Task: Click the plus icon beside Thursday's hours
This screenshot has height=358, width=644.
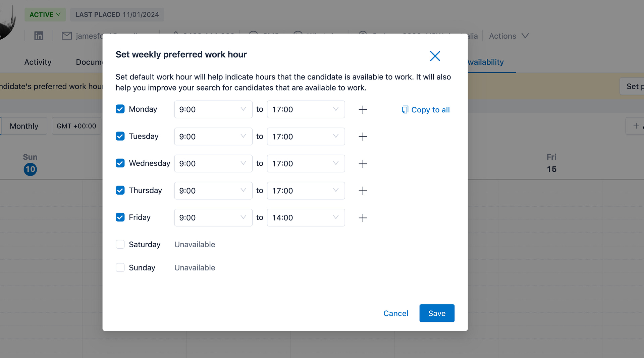Action: (363, 191)
